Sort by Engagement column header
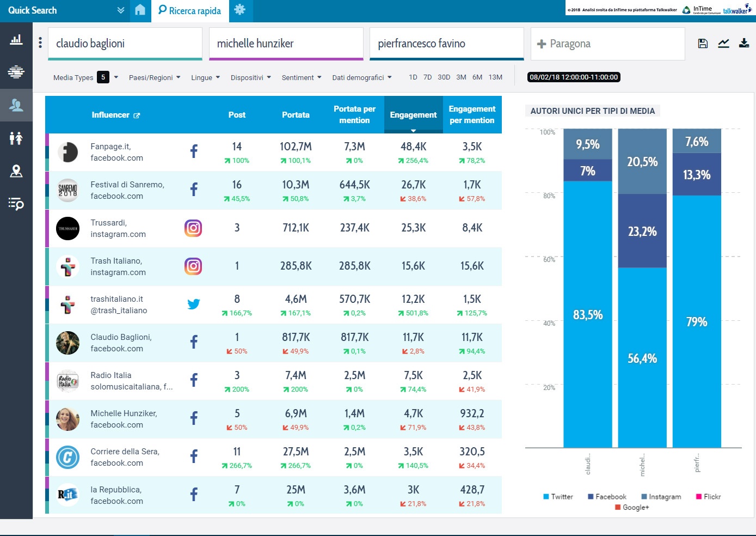 [413, 115]
